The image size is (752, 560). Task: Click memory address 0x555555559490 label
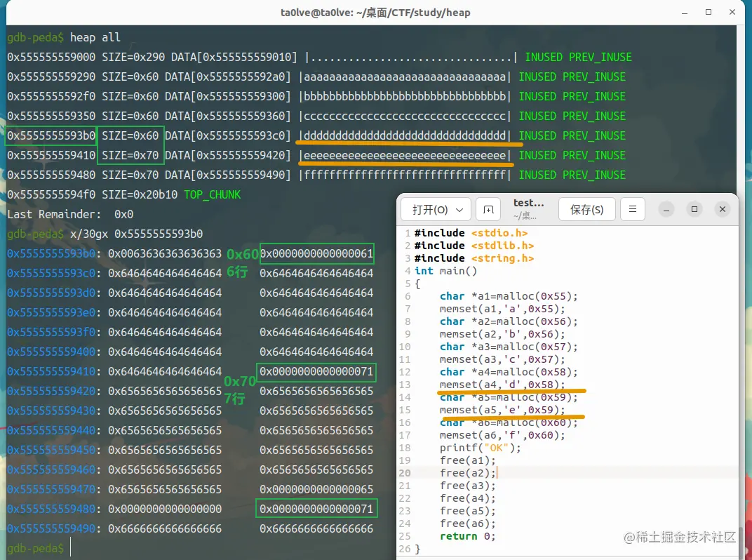51,528
